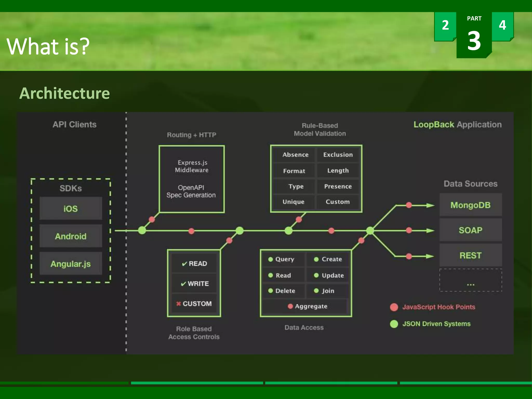532x399 pixels.
Task: Click the Data Sources heading
Action: tap(470, 184)
